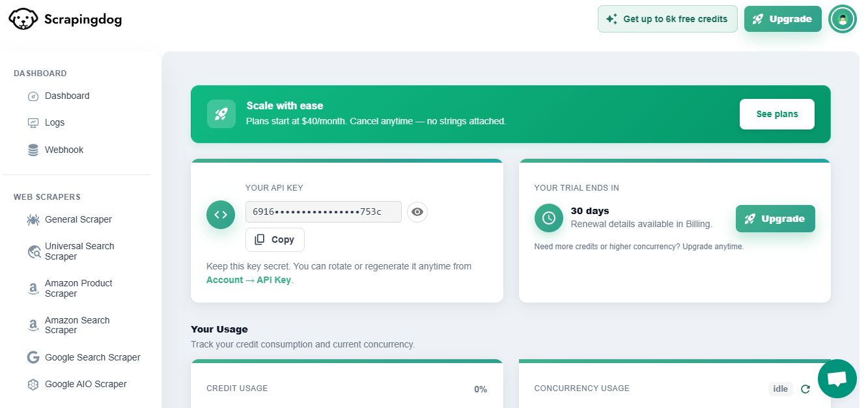Click the Google Search Scraper G icon

click(33, 357)
